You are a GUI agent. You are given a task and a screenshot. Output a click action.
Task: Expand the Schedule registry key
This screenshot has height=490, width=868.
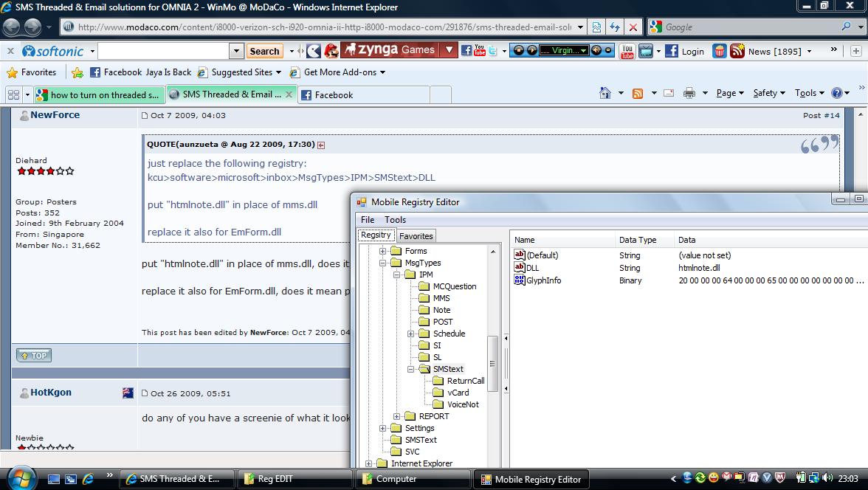click(411, 334)
